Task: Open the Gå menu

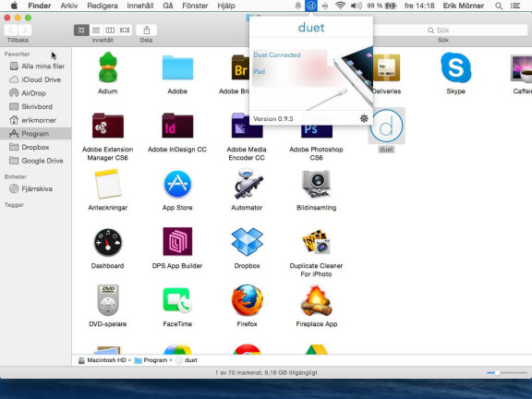Action: point(167,6)
